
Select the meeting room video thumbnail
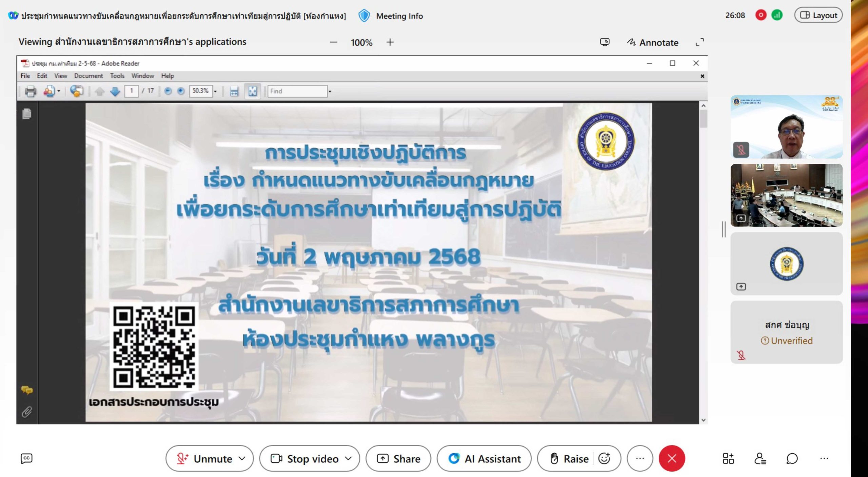pos(786,195)
